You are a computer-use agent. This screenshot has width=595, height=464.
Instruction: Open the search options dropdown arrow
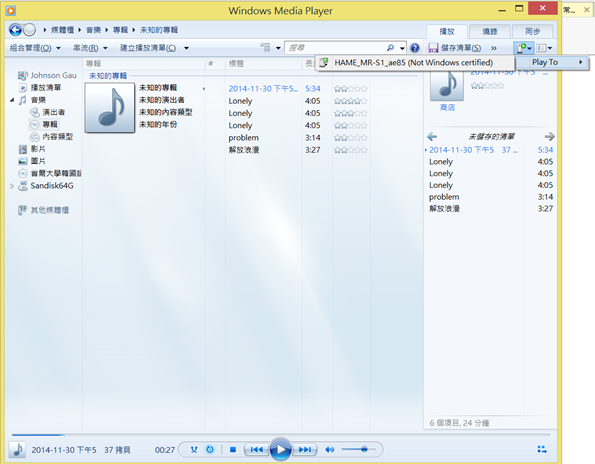click(x=402, y=48)
